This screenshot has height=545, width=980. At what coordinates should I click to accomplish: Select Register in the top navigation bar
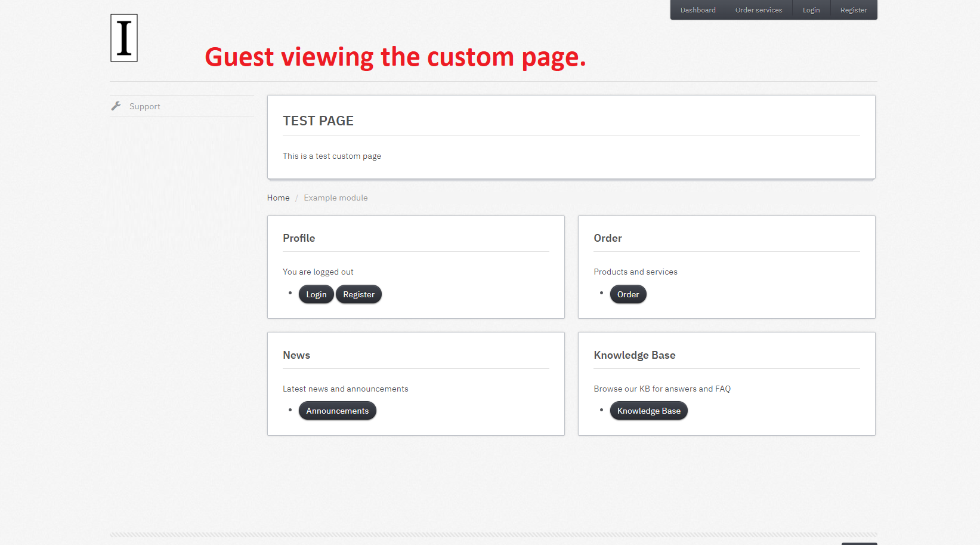(x=854, y=10)
